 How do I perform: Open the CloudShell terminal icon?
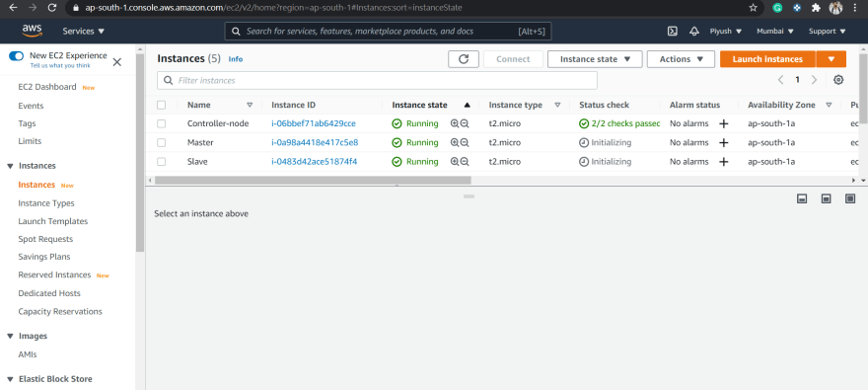click(x=672, y=31)
